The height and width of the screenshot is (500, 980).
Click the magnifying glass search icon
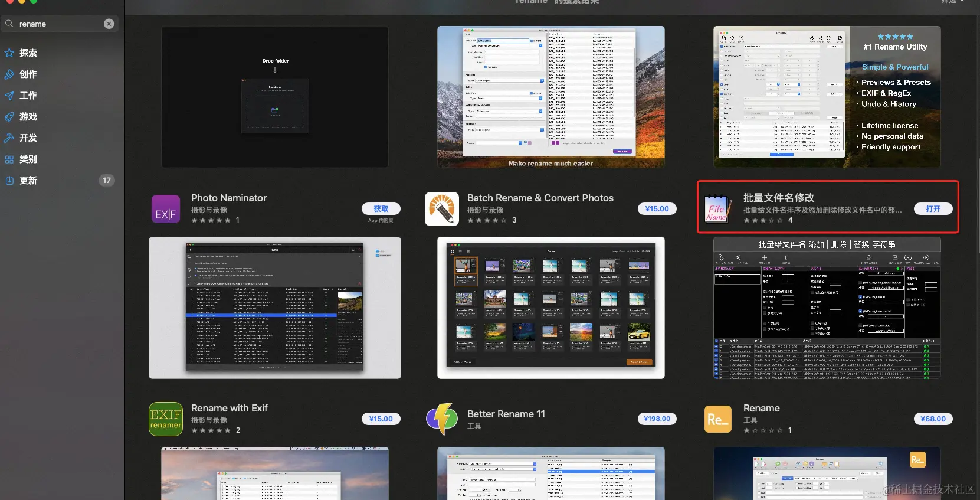[x=9, y=24]
